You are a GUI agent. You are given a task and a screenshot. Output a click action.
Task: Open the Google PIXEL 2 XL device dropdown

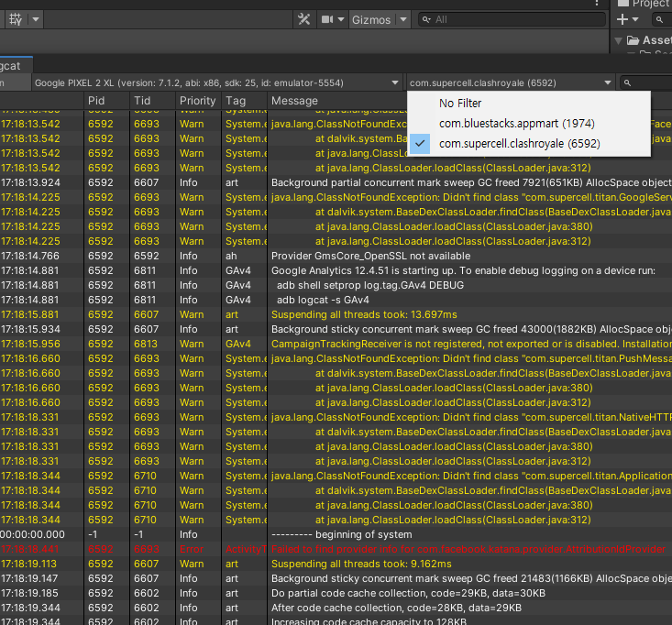point(216,83)
